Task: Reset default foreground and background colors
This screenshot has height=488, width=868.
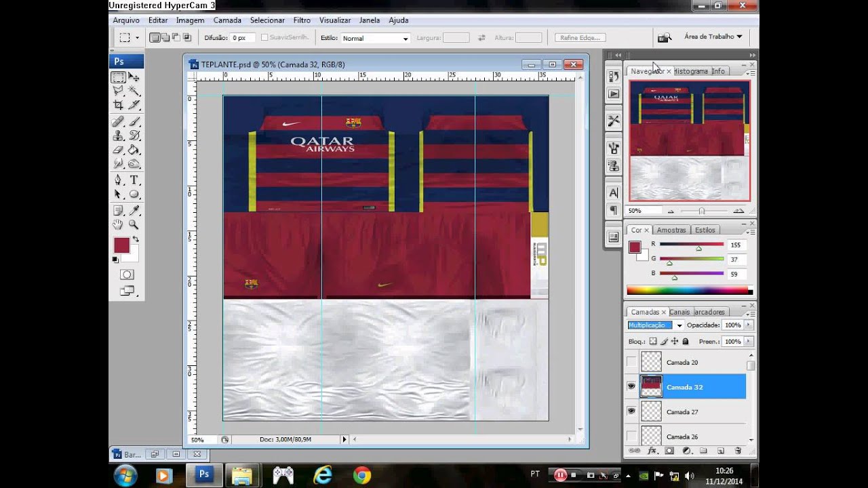Action: tap(115, 260)
